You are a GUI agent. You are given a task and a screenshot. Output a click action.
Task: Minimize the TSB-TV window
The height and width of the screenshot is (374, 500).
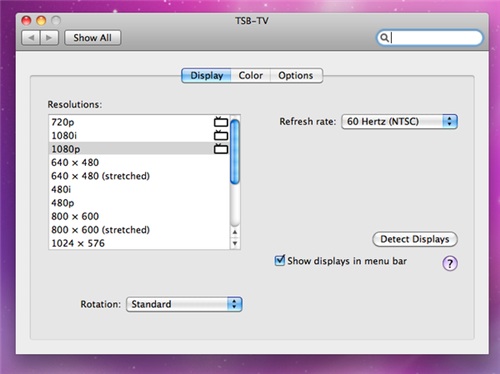tap(41, 21)
